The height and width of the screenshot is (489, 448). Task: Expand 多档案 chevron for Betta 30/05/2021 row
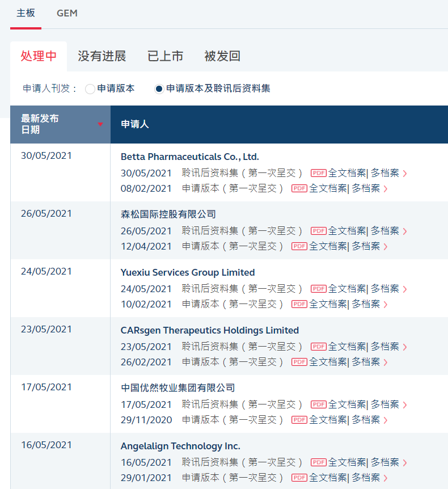pyautogui.click(x=405, y=174)
